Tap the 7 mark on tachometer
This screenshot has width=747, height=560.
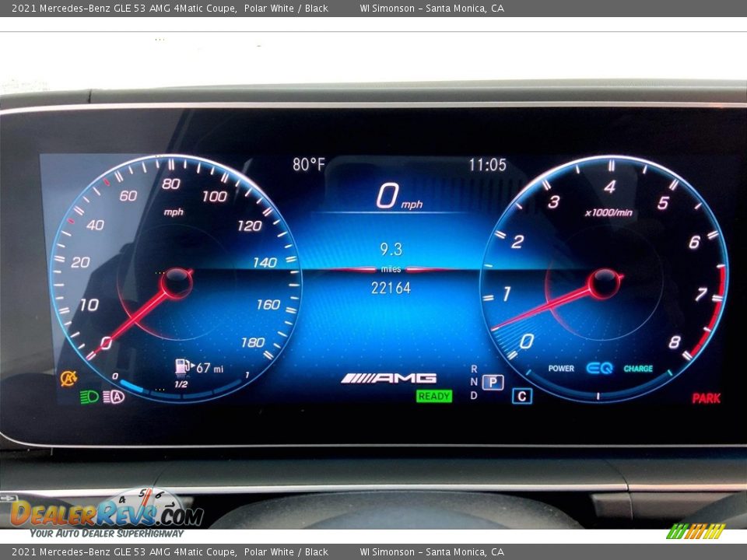[x=701, y=294]
